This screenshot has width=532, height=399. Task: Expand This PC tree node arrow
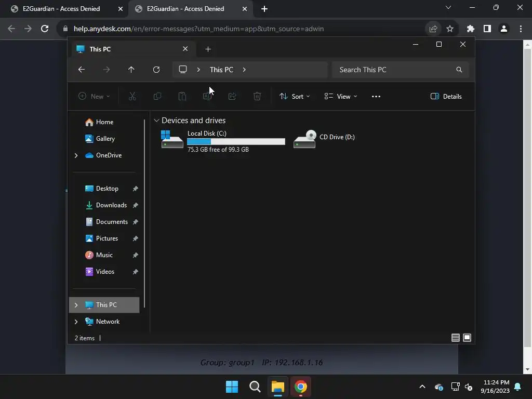(x=76, y=305)
